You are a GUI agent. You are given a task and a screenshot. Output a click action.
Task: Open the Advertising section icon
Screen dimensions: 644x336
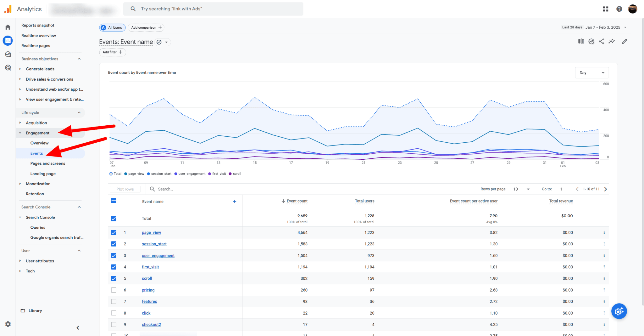pos(8,67)
